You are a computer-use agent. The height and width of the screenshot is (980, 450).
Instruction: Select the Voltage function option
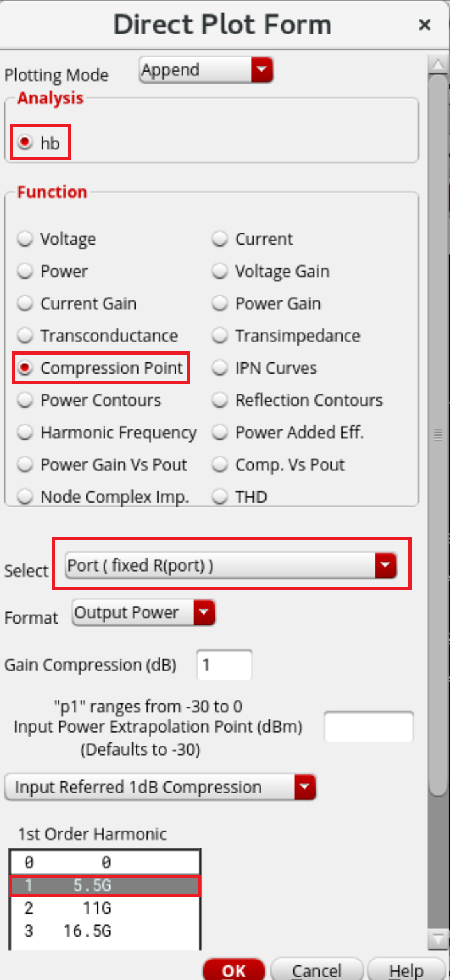pos(26,240)
